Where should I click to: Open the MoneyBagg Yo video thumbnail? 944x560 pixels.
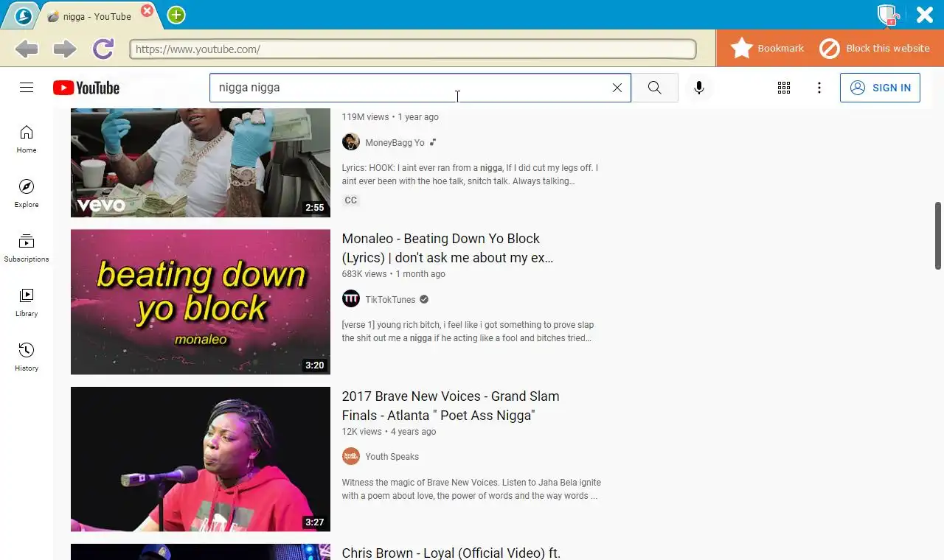(201, 163)
